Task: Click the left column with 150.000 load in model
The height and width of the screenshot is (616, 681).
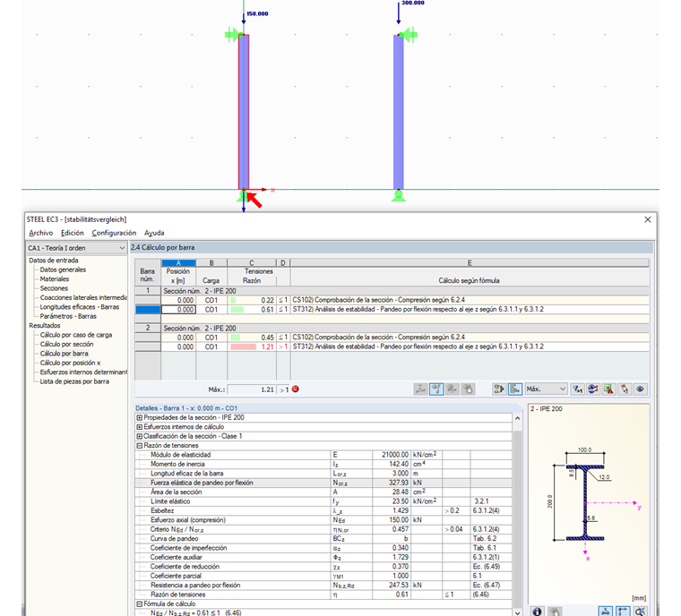Action: (x=244, y=112)
